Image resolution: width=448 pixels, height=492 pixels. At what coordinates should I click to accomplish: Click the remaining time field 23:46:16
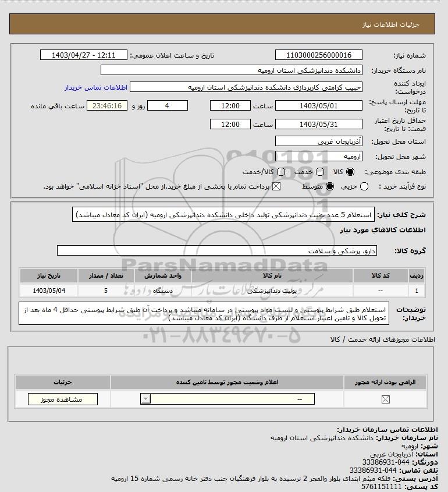click(x=107, y=106)
